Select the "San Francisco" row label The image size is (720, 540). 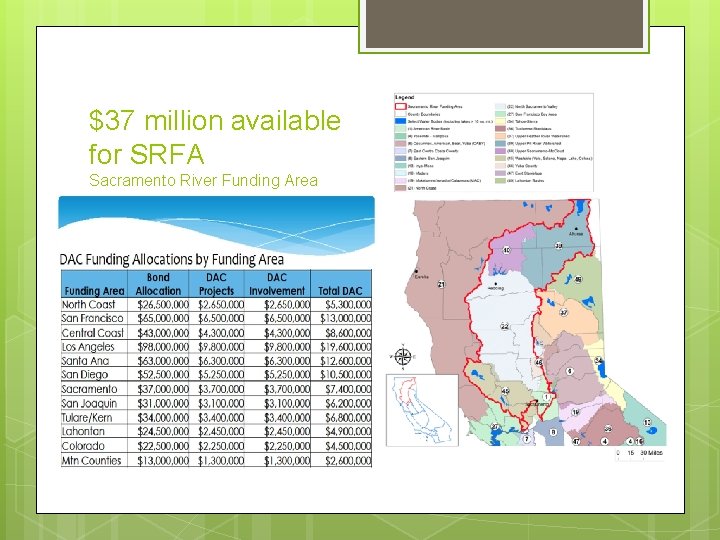click(92, 318)
